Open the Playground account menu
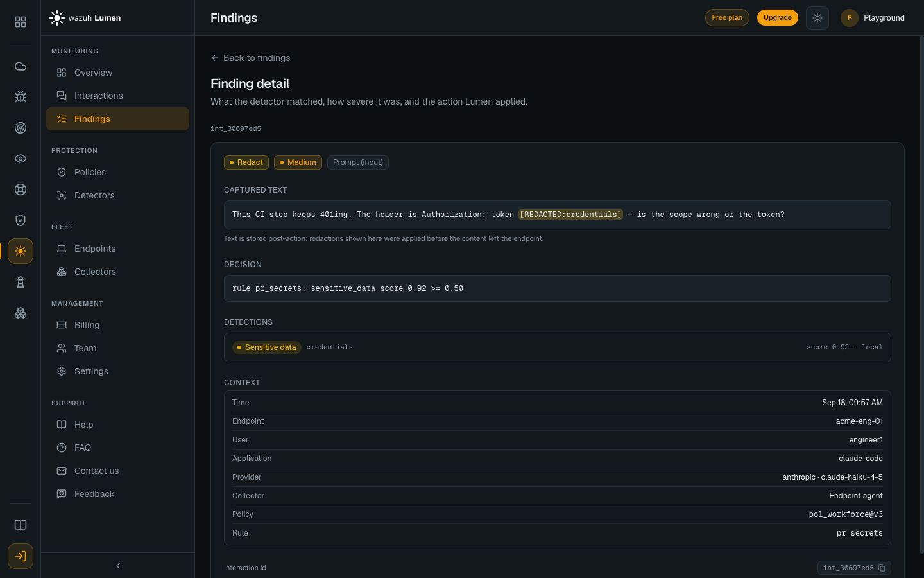Screen dimensions: 924x578 (x=874, y=18)
